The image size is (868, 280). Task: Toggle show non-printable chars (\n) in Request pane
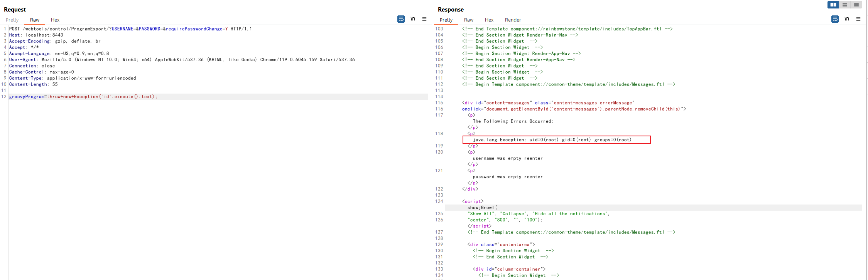click(x=413, y=19)
